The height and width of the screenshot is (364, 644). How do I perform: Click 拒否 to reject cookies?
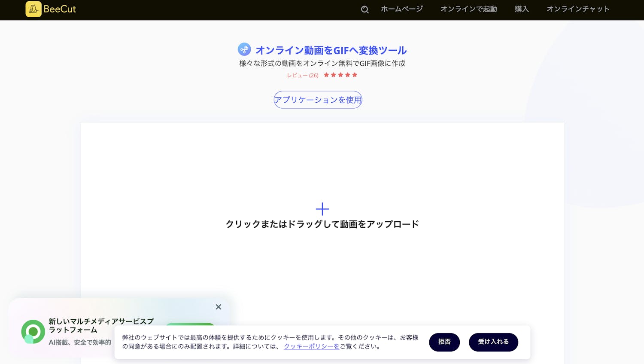coord(444,342)
